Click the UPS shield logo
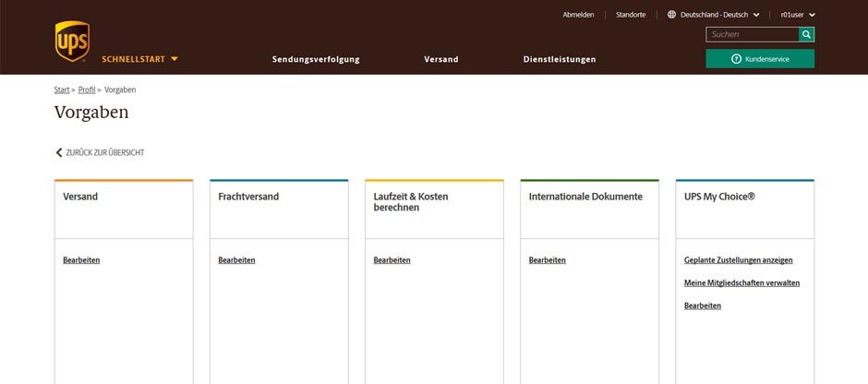This screenshot has height=384, width=868. [72, 42]
